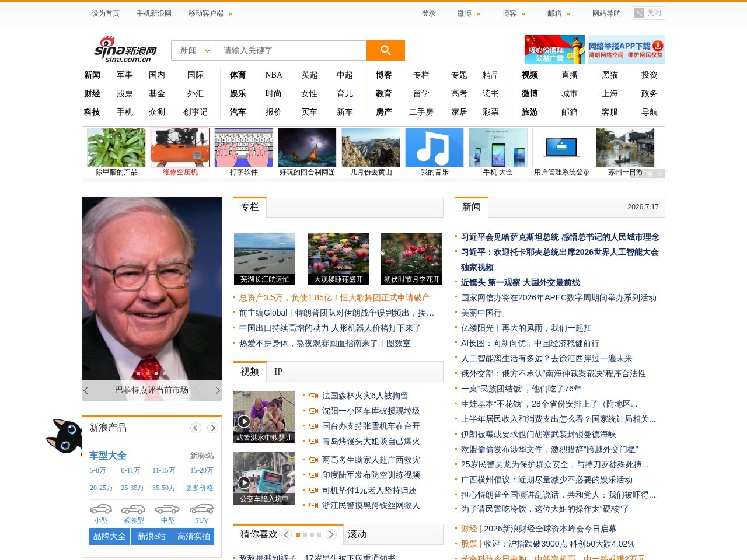Click video icon beside 浙江民警摸黑跨铁丝网救人
The image size is (747, 560).
tap(313, 506)
